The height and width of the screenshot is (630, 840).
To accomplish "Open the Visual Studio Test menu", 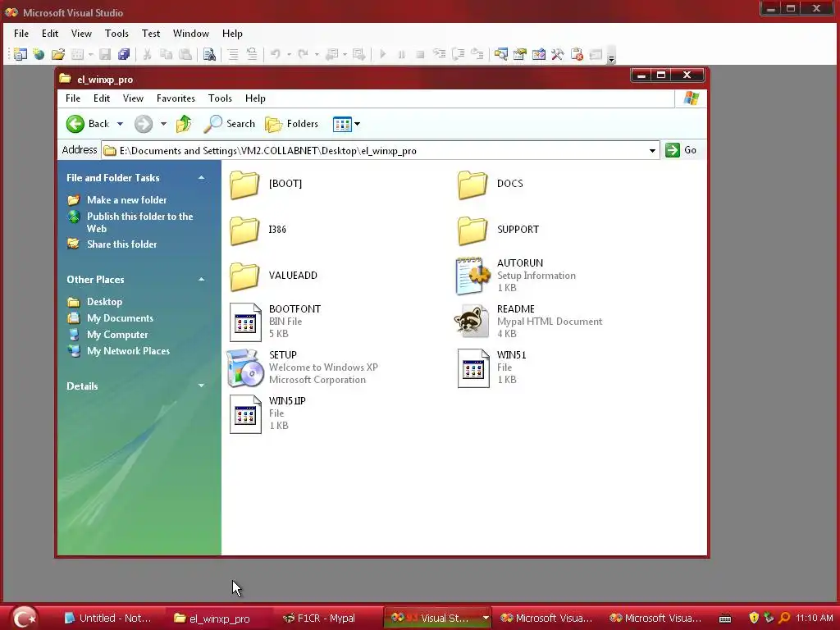I will [151, 33].
